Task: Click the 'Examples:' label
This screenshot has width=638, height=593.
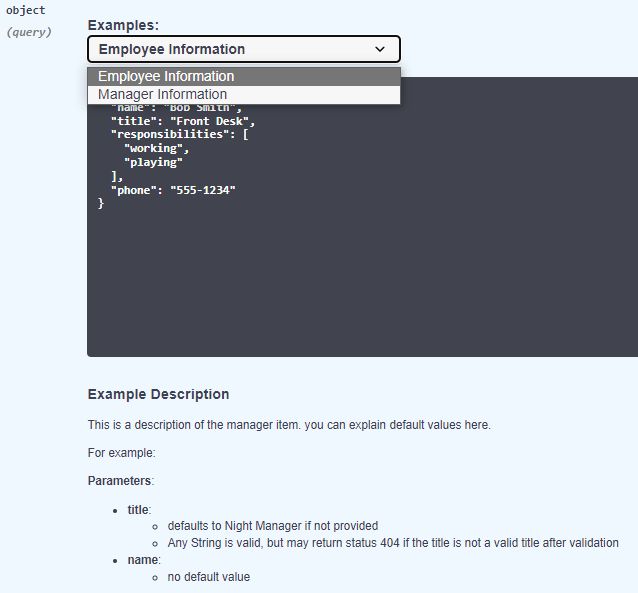Action: (x=123, y=25)
